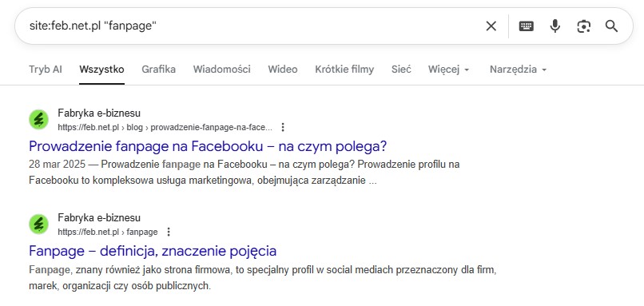Open 'Prowadzenie fanpage na Facebooku' result link

(x=208, y=146)
